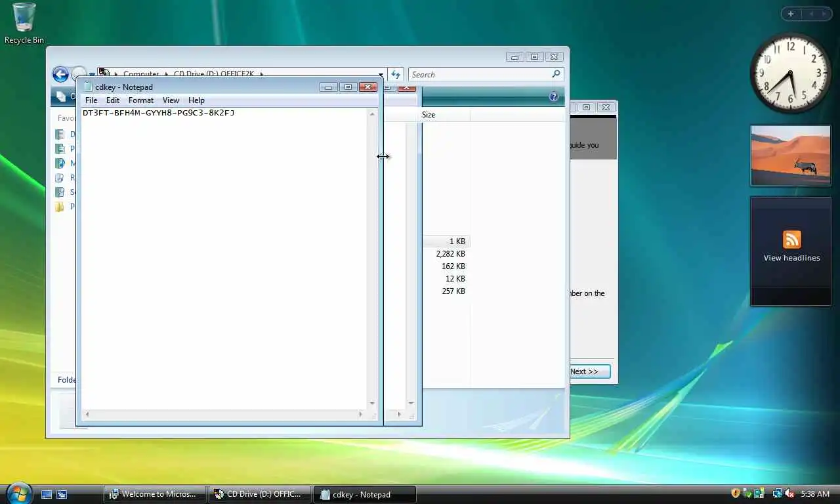Click the Documents icon in Explorer favorites

[x=60, y=135]
